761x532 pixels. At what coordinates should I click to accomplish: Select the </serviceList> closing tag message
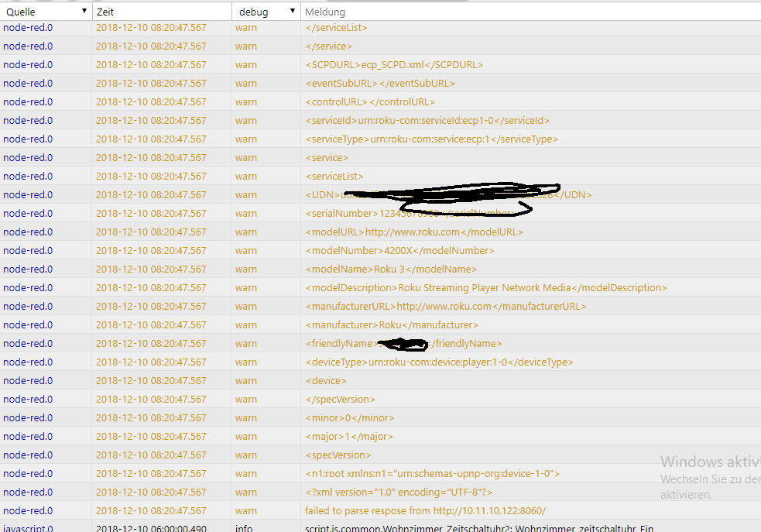click(336, 28)
